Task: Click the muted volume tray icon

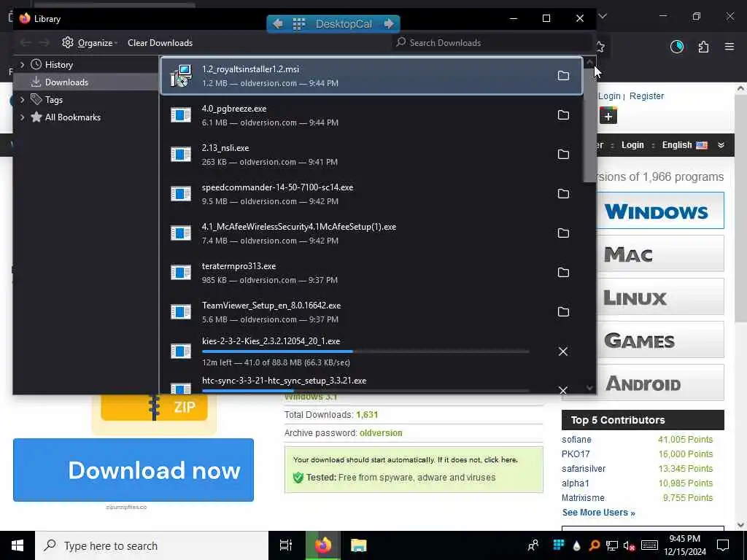Action: [630, 545]
